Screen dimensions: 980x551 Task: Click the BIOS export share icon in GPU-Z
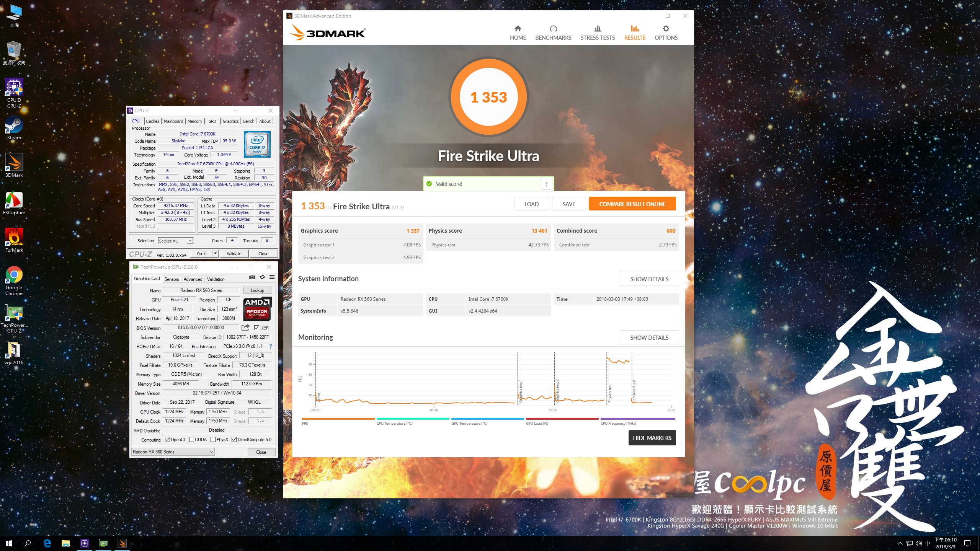click(x=245, y=328)
